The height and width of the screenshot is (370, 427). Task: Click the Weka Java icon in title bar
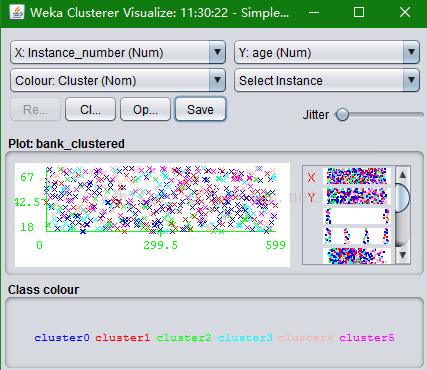click(x=17, y=12)
